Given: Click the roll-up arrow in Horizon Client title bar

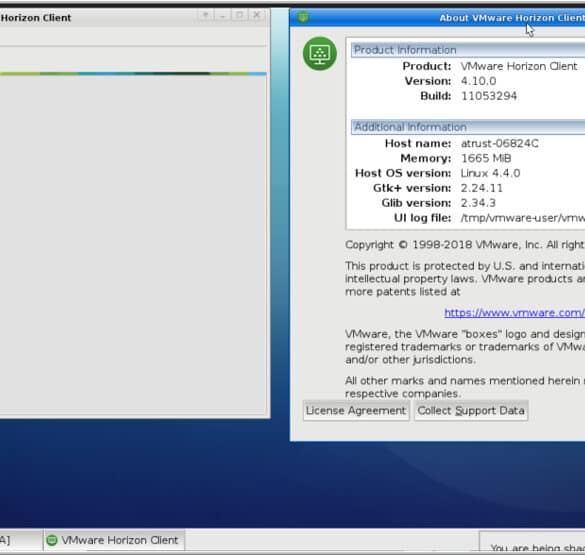Looking at the screenshot, I should point(206,15).
